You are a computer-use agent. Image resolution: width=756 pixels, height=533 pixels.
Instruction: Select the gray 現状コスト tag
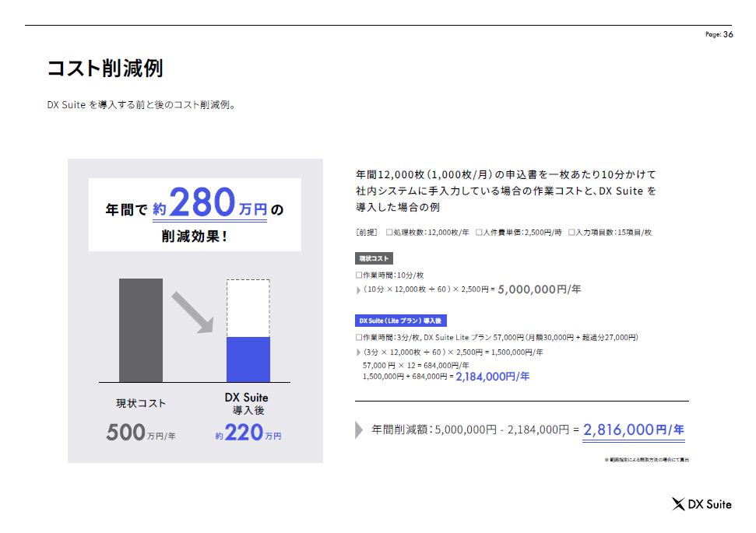(374, 258)
